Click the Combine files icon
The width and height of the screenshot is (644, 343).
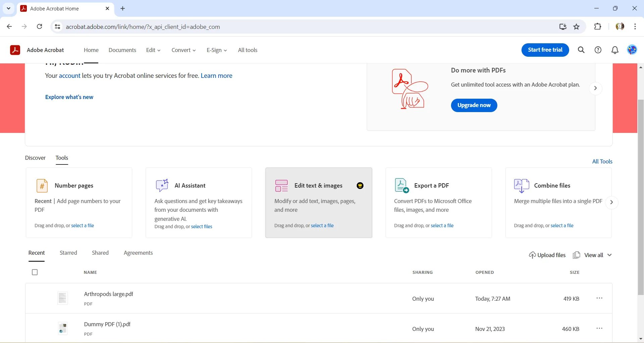[522, 186]
